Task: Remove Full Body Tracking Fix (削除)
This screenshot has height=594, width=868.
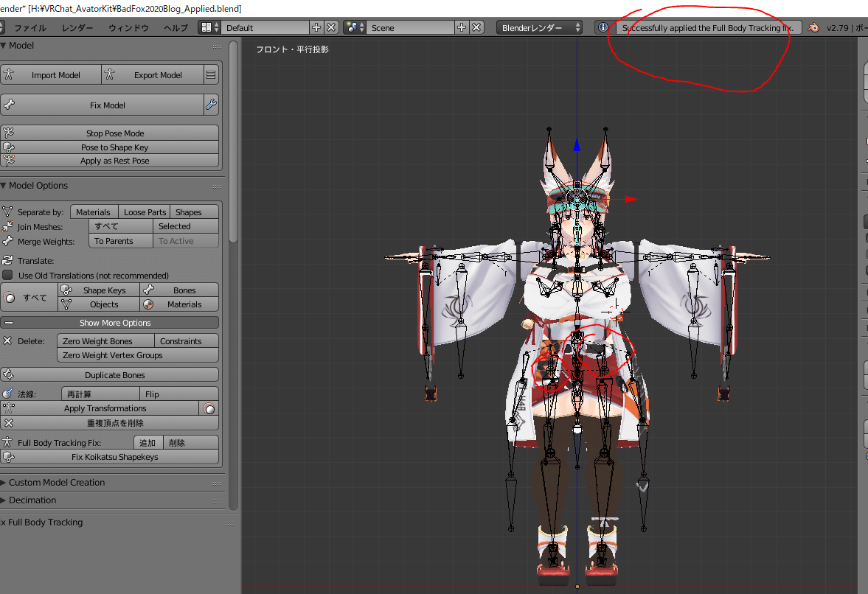Action: pos(191,442)
